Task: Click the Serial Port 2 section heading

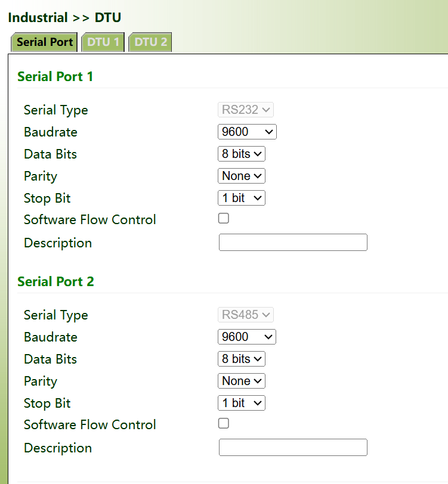Action: pos(55,281)
